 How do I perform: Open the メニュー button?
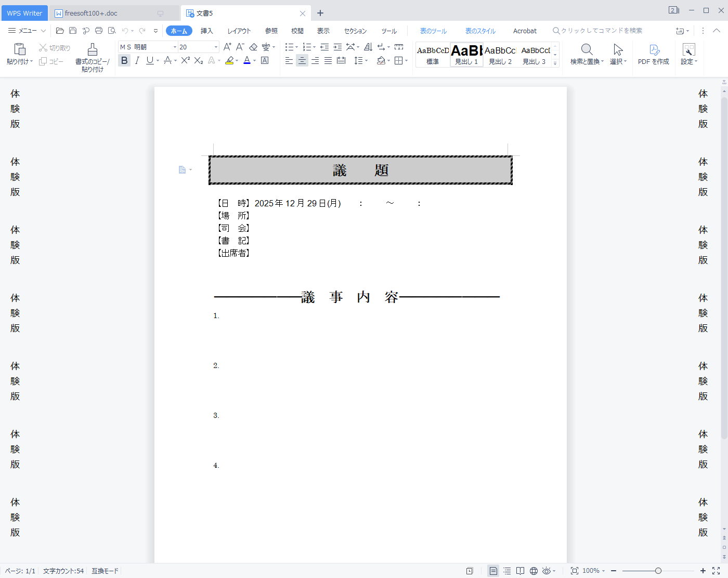click(x=27, y=31)
